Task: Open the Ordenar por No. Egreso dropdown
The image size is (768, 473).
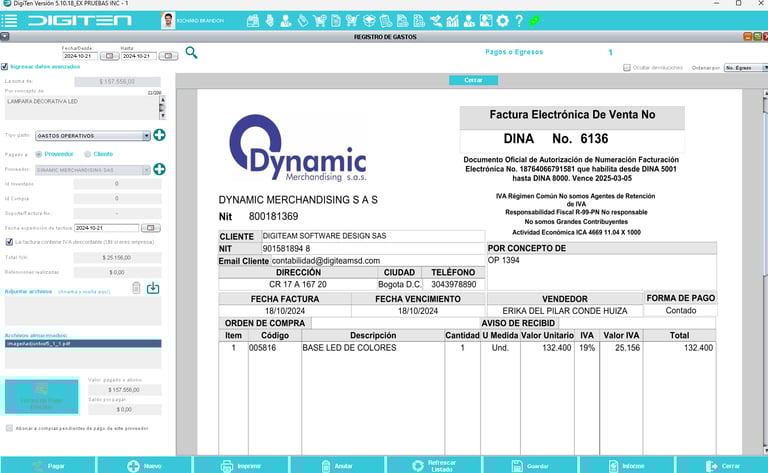Action: click(x=746, y=68)
